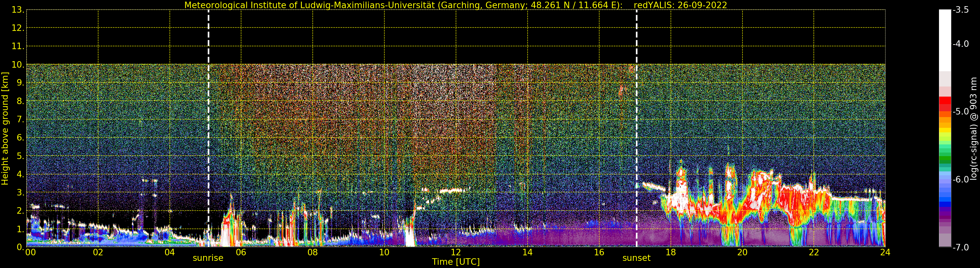This screenshot has height=268, width=980.
Task: Click the purple band near the colorbar bottom
Action: coord(945,214)
